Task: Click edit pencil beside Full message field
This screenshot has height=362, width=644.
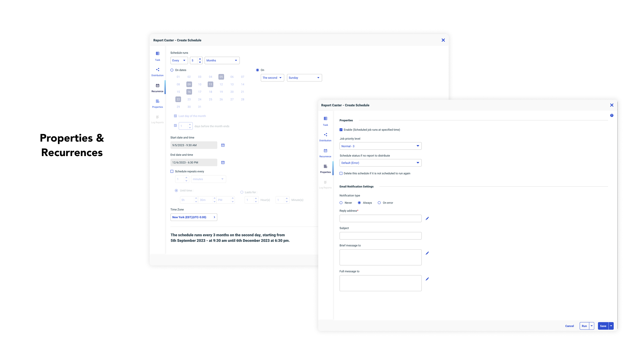Action: pyautogui.click(x=427, y=279)
